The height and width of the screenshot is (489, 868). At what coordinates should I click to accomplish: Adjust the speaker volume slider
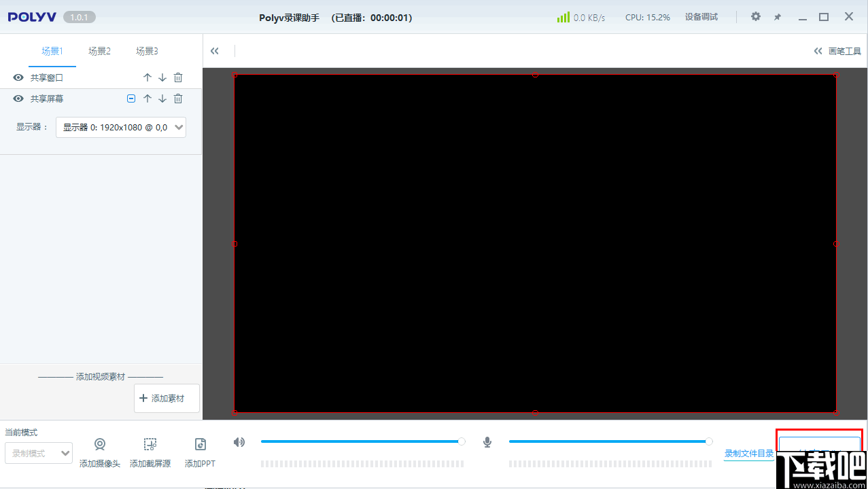(362, 441)
